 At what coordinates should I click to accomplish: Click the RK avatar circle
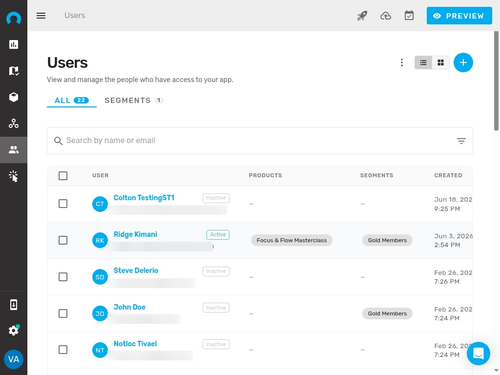[x=100, y=240]
